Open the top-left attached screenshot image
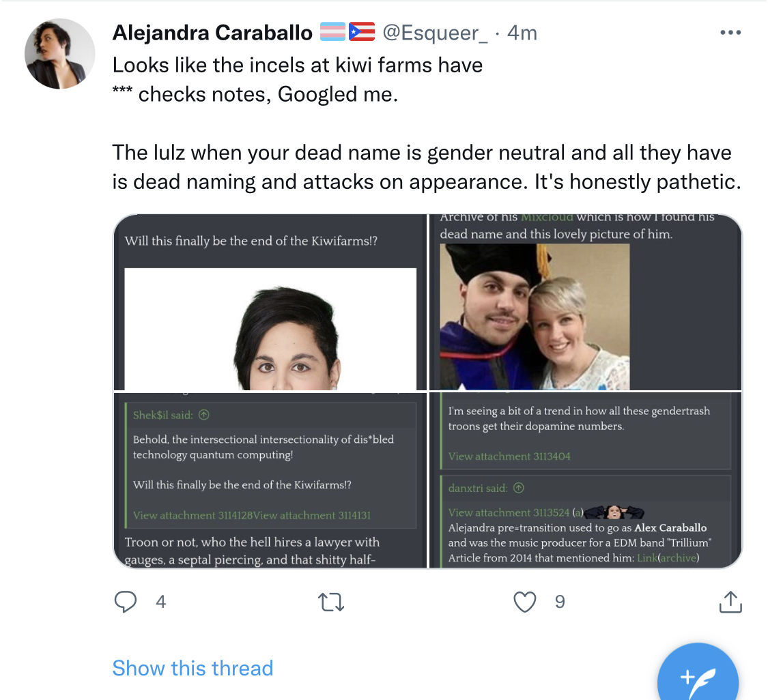The width and height of the screenshot is (768, 700). coord(270,302)
